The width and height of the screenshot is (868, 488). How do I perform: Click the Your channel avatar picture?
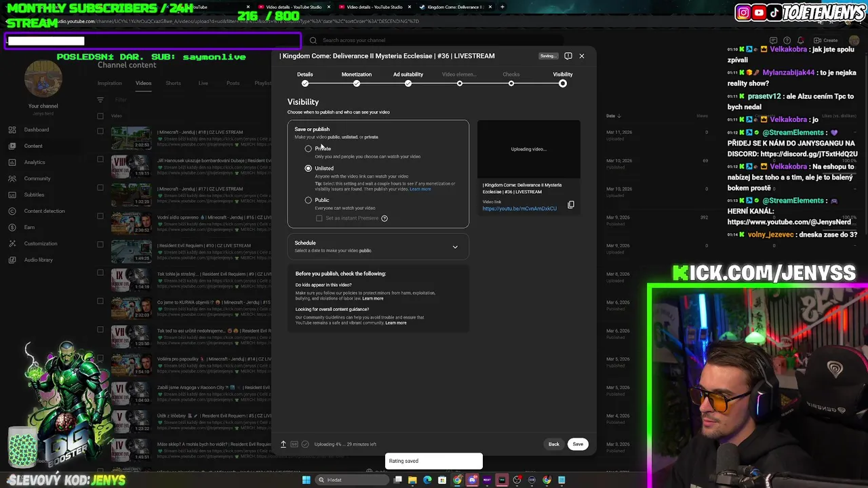43,79
